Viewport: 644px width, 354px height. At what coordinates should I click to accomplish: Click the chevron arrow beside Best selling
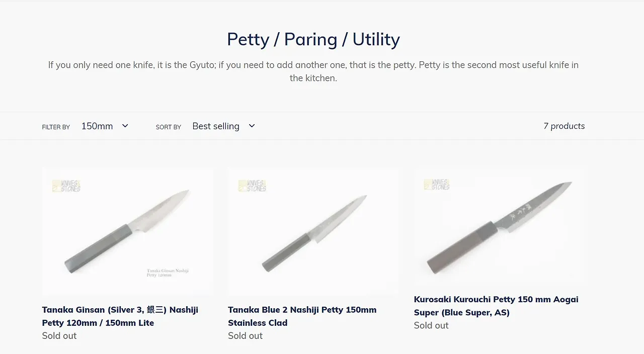coord(252,126)
